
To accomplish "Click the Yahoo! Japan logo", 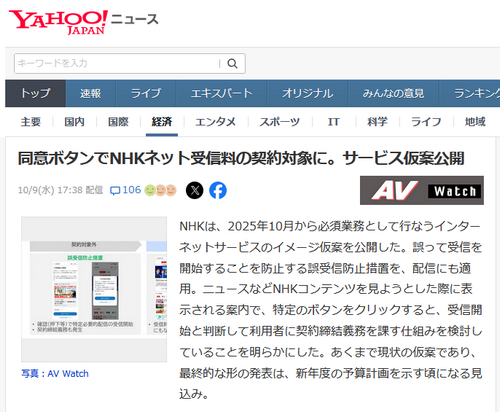I will pyautogui.click(x=58, y=22).
